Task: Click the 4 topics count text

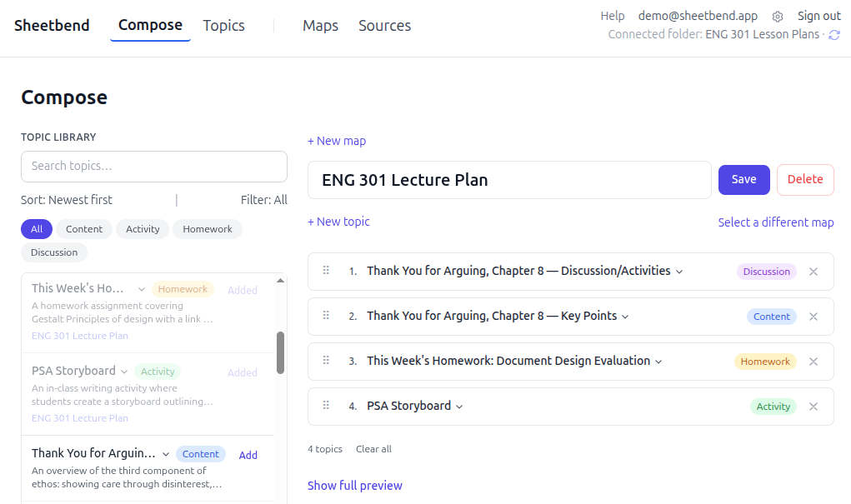Action: pos(325,449)
